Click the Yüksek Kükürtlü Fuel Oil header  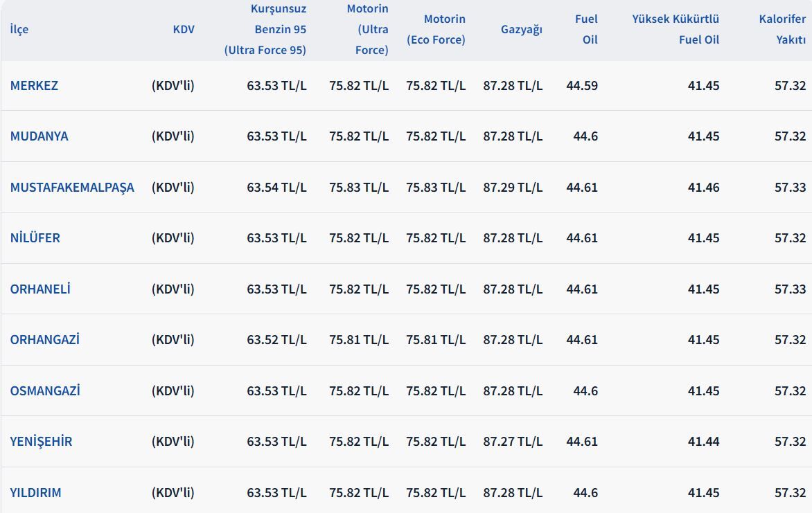(676, 30)
